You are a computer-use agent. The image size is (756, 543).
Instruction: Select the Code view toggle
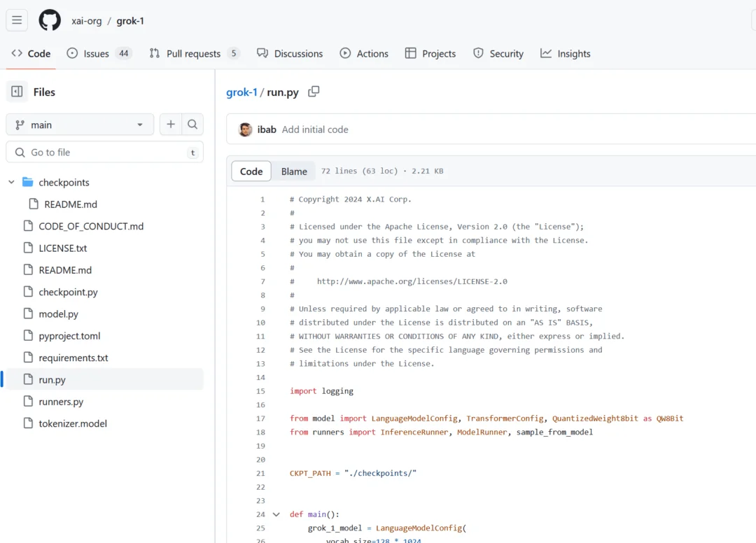pyautogui.click(x=251, y=171)
